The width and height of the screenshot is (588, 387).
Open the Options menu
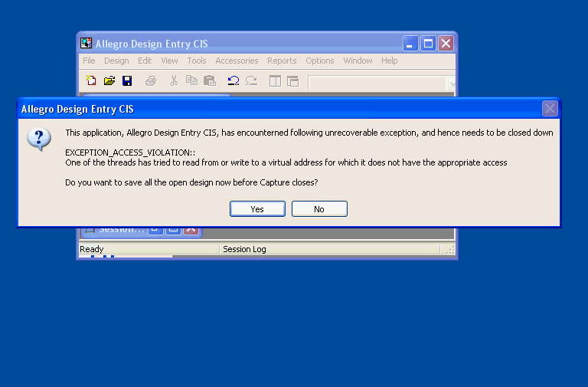click(x=319, y=61)
